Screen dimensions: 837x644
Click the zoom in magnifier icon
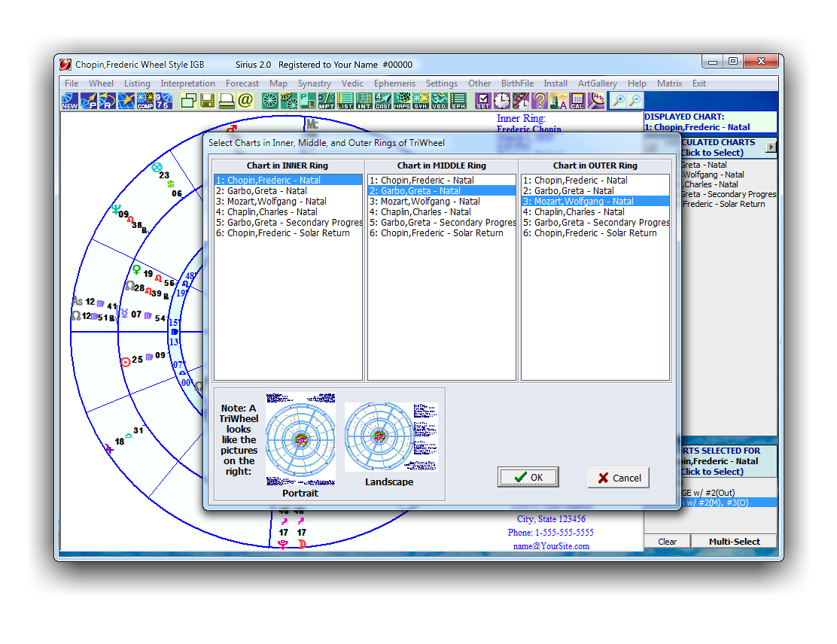click(619, 100)
